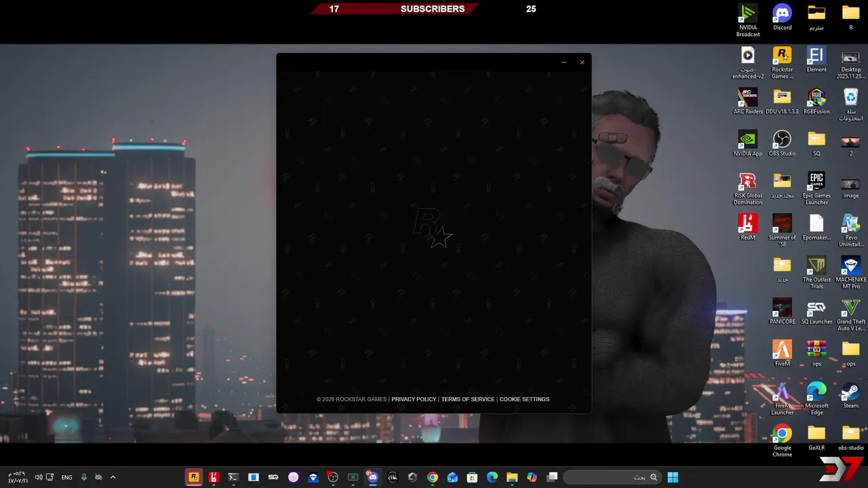Click the taskbar search box
The image size is (868, 488).
pyautogui.click(x=612, y=477)
